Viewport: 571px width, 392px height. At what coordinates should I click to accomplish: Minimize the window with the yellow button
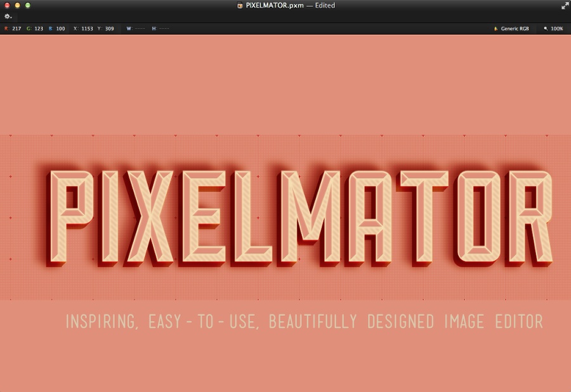click(17, 6)
